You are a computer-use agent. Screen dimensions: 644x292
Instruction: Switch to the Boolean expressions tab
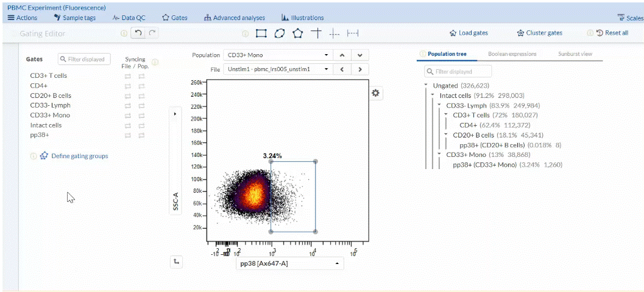coord(512,54)
